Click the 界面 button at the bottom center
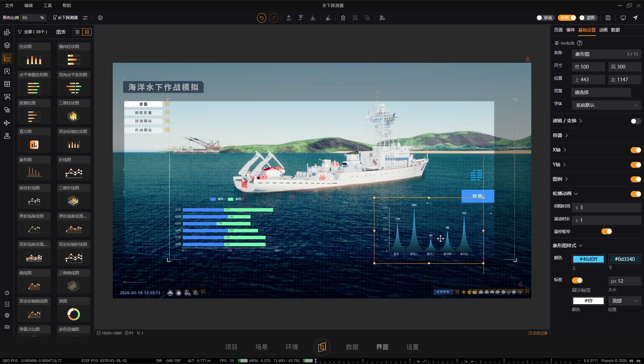This screenshot has height=364, width=644. pos(382,347)
